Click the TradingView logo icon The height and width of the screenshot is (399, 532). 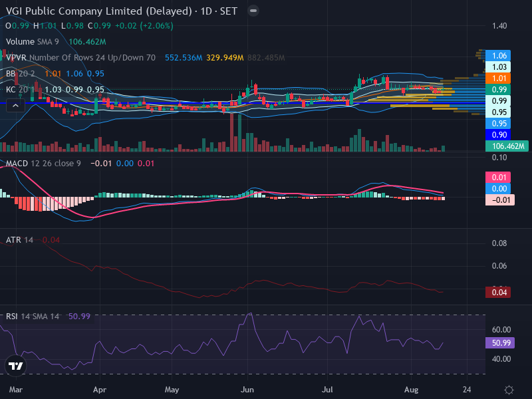(x=15, y=366)
